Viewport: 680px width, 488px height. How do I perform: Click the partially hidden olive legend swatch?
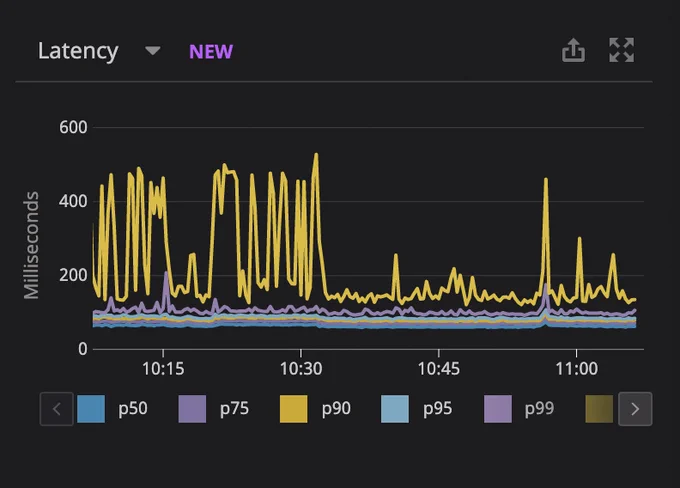599,409
